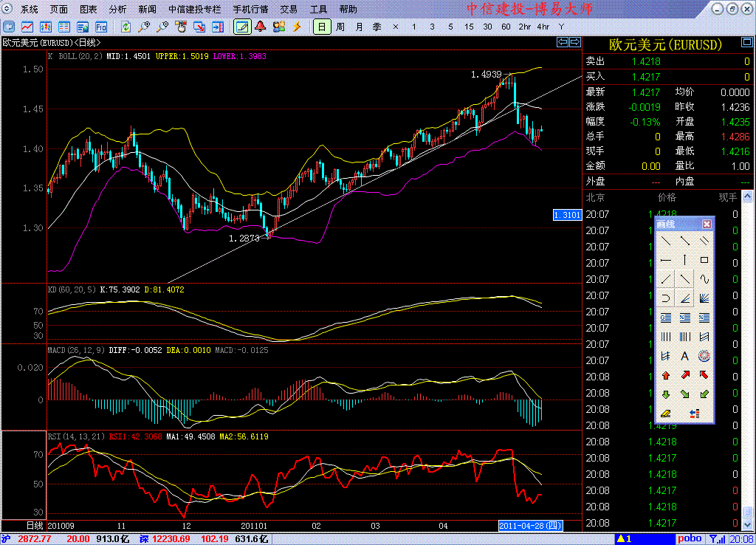Click the zoom in magnifier icon
Screen dimensions: 756x545
[144, 27]
